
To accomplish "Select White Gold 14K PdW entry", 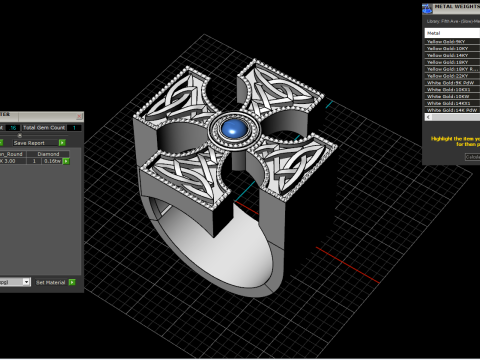I will 452,110.
